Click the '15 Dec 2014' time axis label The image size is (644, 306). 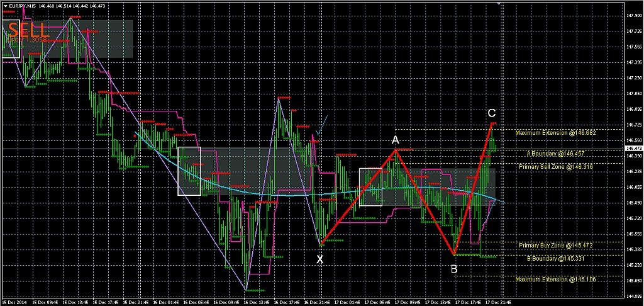coord(13,302)
